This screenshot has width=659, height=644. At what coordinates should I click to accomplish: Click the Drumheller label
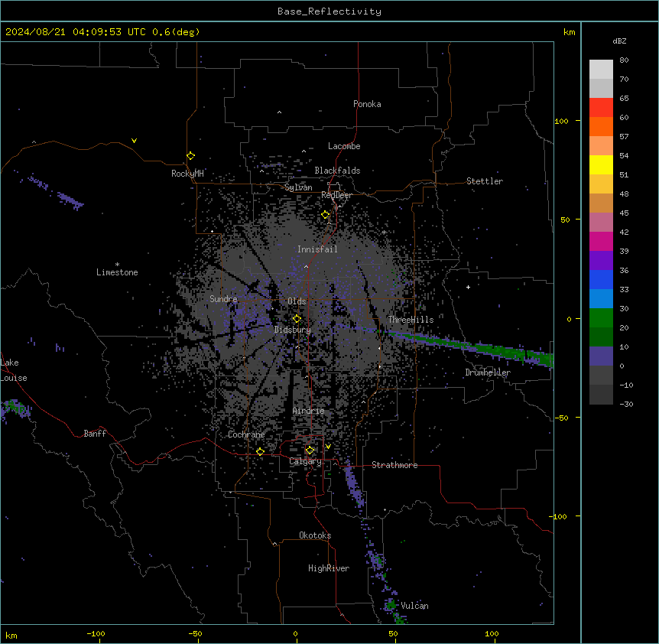(488, 372)
